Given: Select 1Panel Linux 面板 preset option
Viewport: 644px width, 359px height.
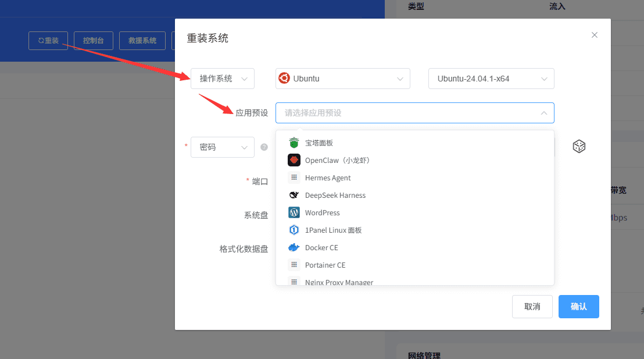Looking at the screenshot, I should [x=415, y=230].
